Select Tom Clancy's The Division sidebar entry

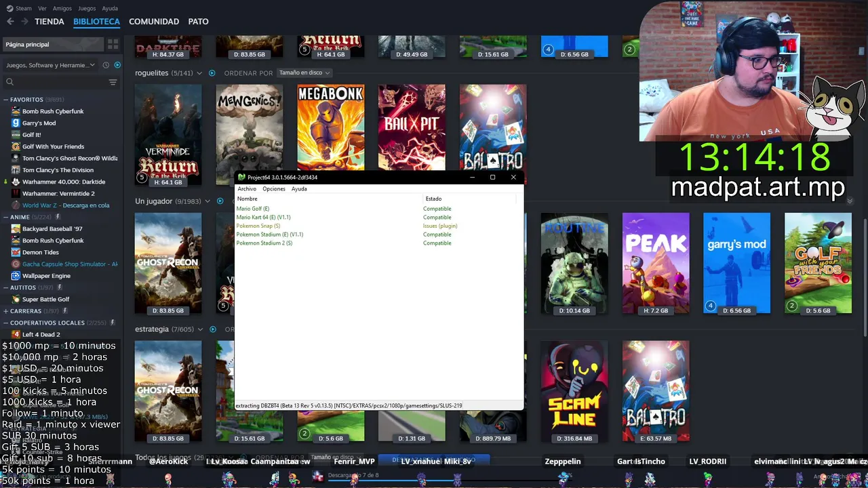click(60, 170)
